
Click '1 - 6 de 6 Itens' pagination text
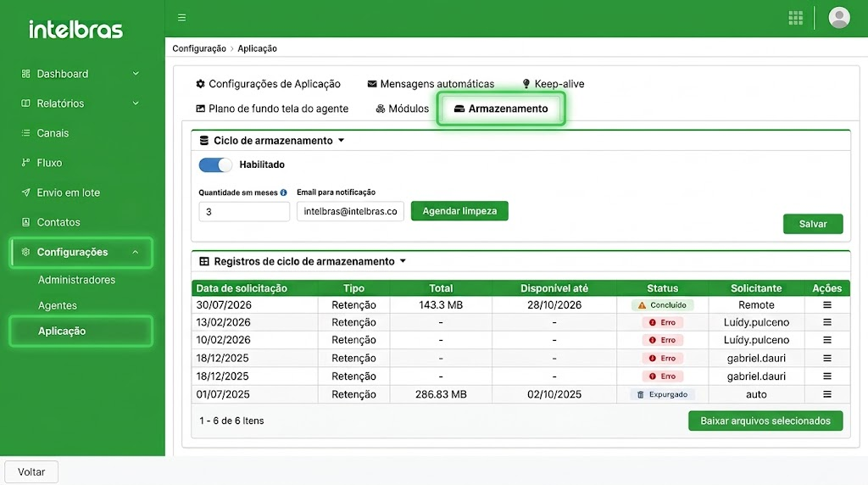(x=231, y=421)
